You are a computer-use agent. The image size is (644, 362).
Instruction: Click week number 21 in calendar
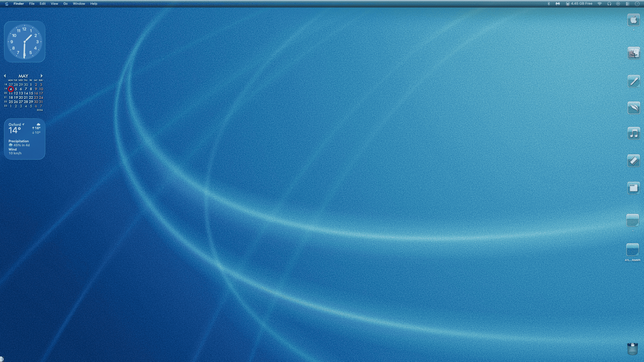[x=6, y=97]
